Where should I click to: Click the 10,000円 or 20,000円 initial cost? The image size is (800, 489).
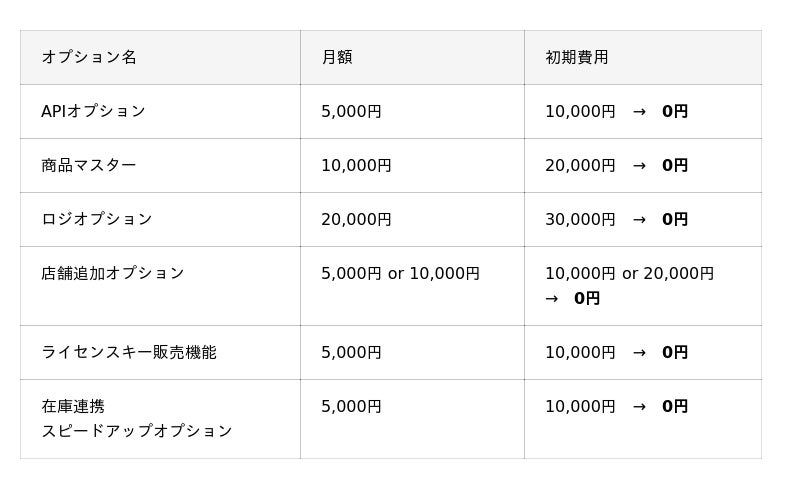(630, 274)
